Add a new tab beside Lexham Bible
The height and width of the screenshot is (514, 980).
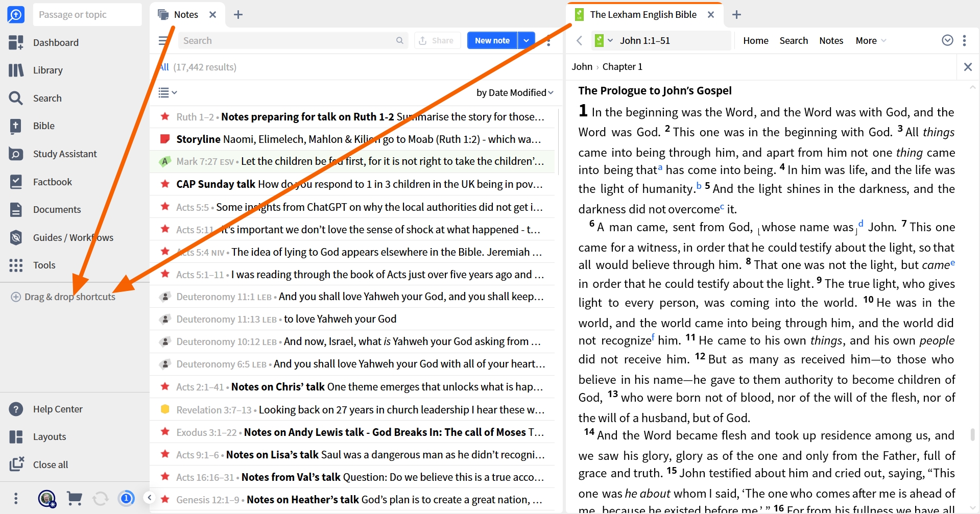pos(736,15)
